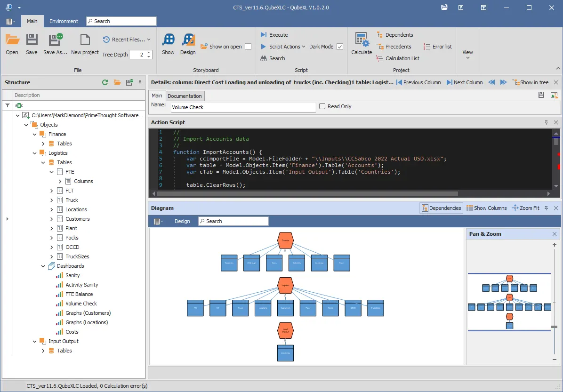The image size is (563, 392).
Task: Pin the Structure panel
Action: (140, 82)
